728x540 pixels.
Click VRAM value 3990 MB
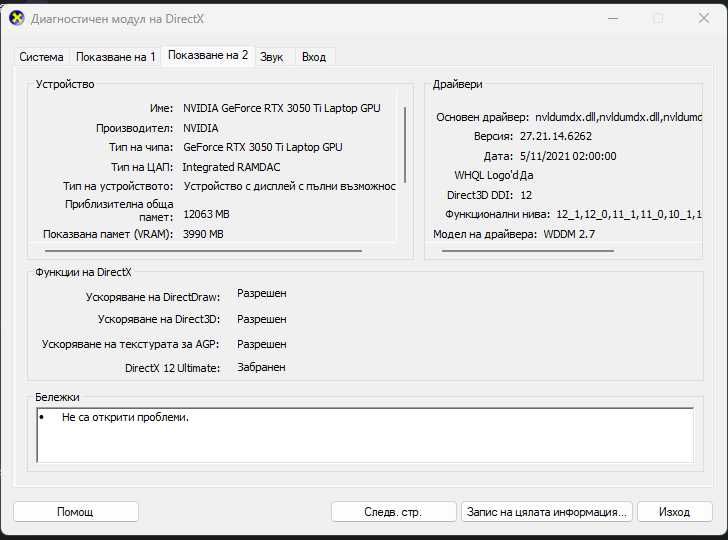203,234
